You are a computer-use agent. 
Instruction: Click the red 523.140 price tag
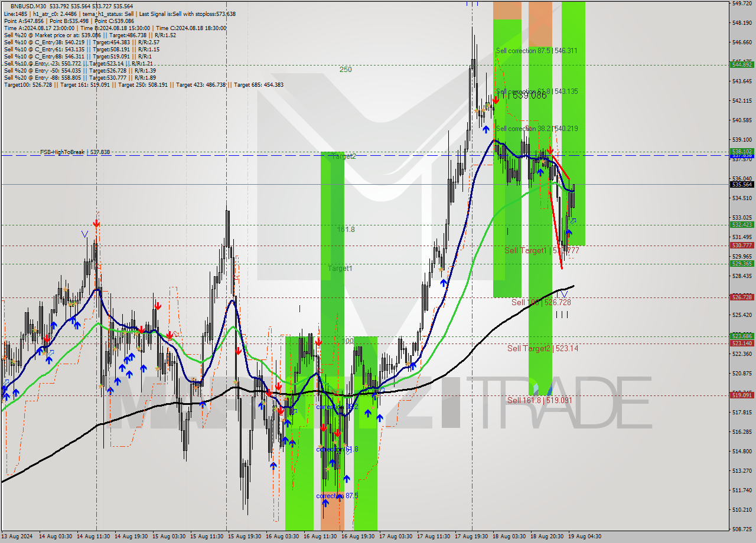coord(742,343)
